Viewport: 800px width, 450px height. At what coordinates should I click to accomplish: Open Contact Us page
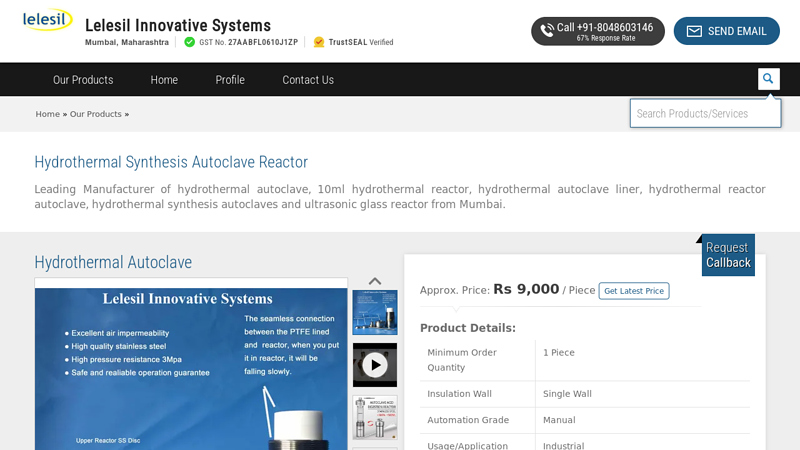coord(308,80)
